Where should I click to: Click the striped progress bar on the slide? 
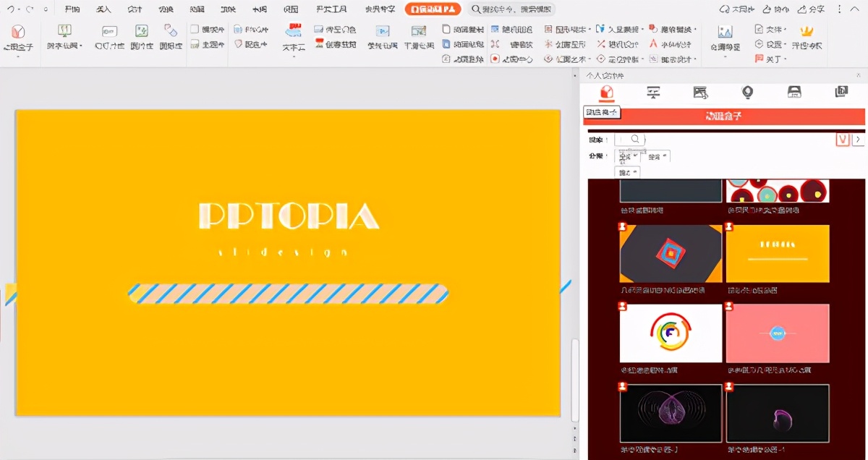(x=288, y=293)
